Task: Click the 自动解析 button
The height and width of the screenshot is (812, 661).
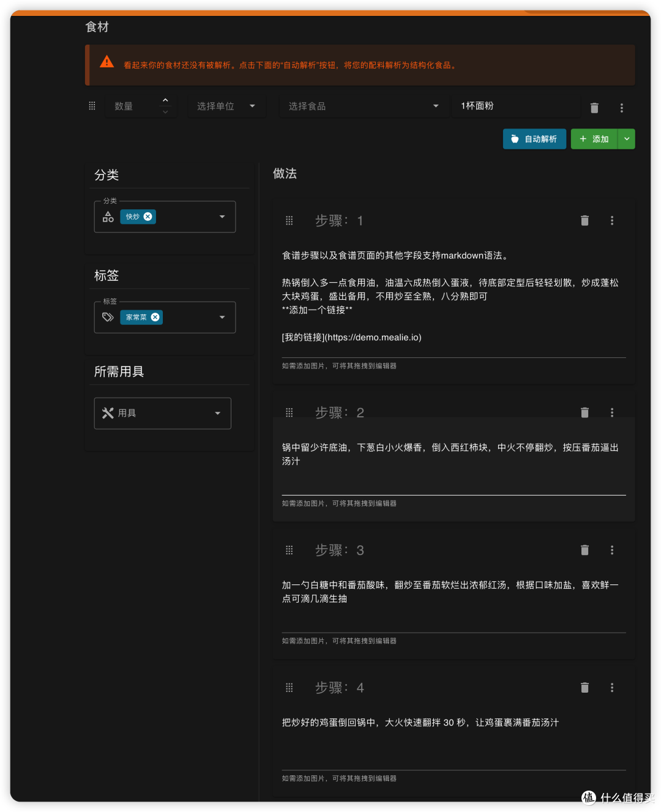Action: [534, 139]
